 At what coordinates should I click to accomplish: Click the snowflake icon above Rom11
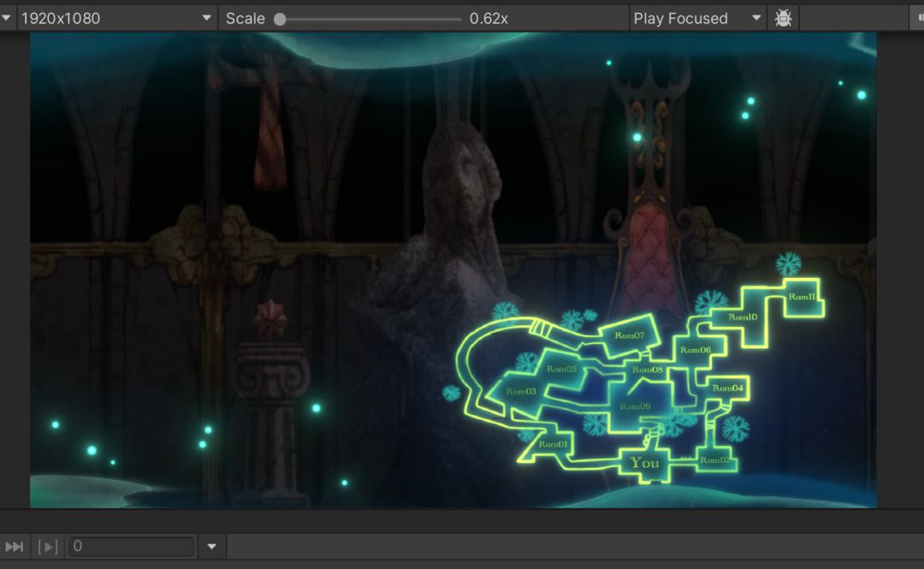(x=788, y=264)
